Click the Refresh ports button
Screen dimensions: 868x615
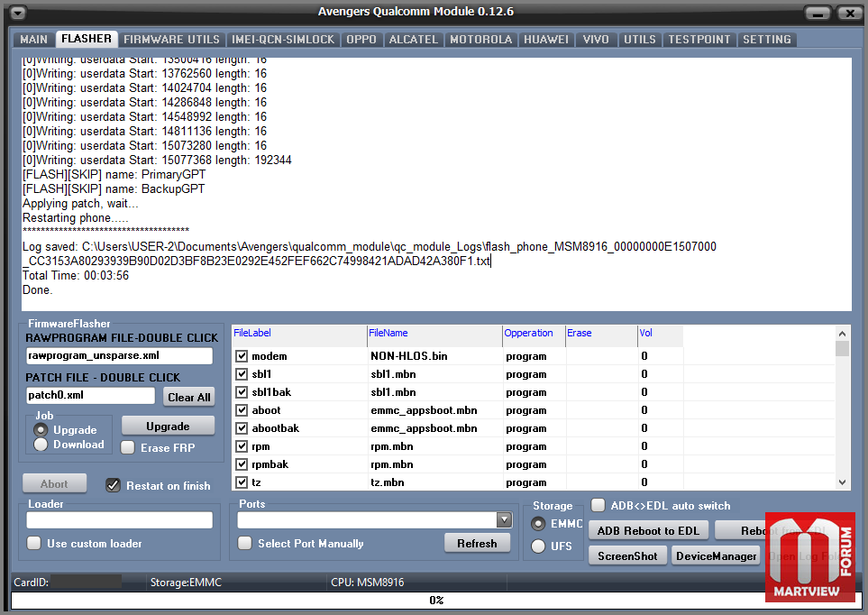coord(477,544)
